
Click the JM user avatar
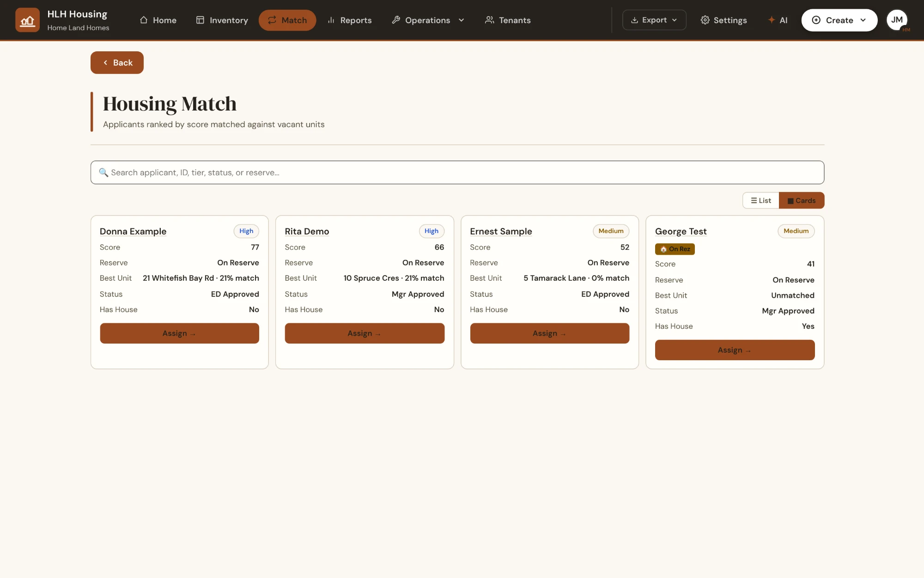(x=897, y=20)
